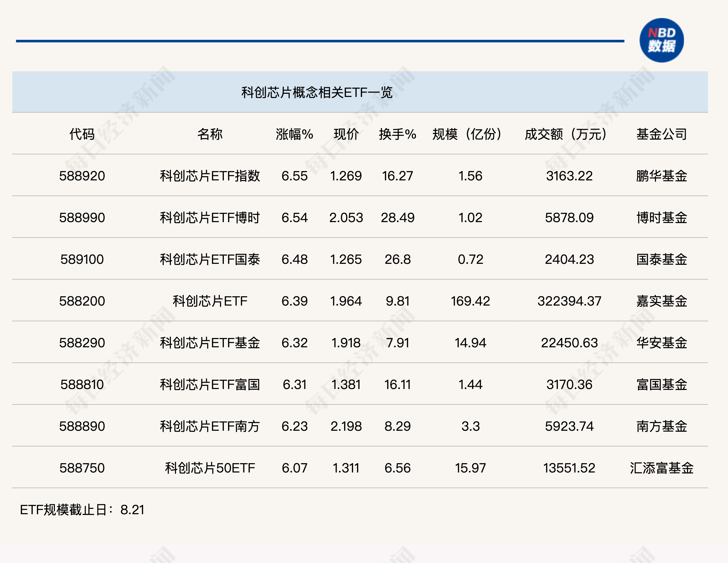This screenshot has height=563, width=728.
Task: Select the 322394.37 turnover value
Action: (x=569, y=301)
